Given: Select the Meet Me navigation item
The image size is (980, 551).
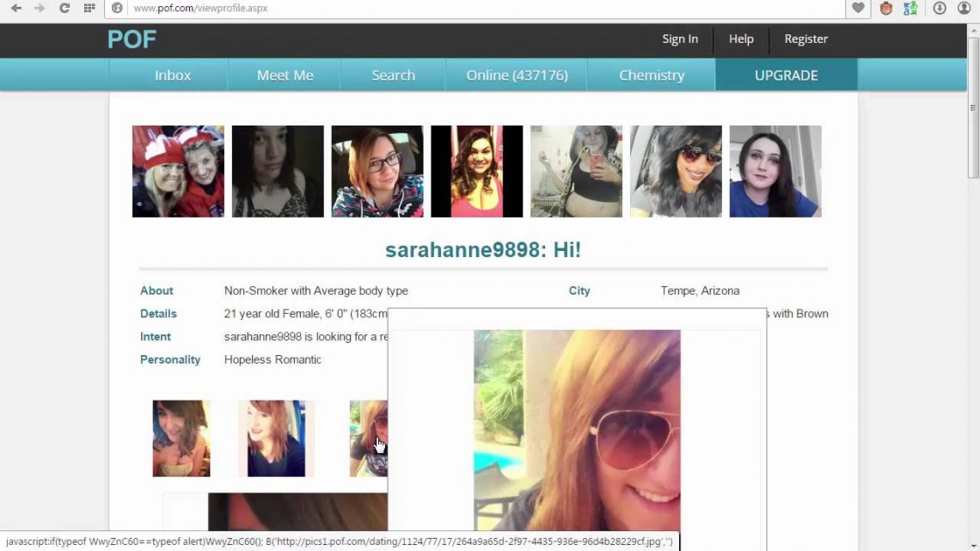Looking at the screenshot, I should pos(285,75).
